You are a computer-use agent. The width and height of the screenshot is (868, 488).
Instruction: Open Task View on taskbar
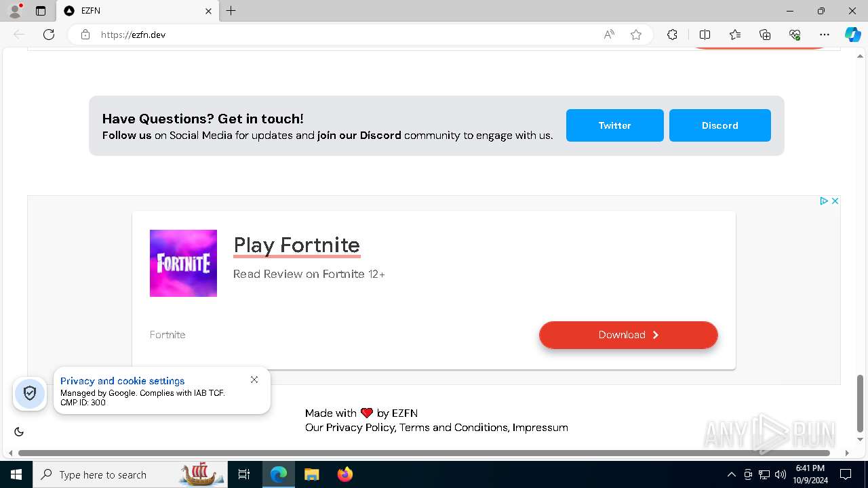244,474
